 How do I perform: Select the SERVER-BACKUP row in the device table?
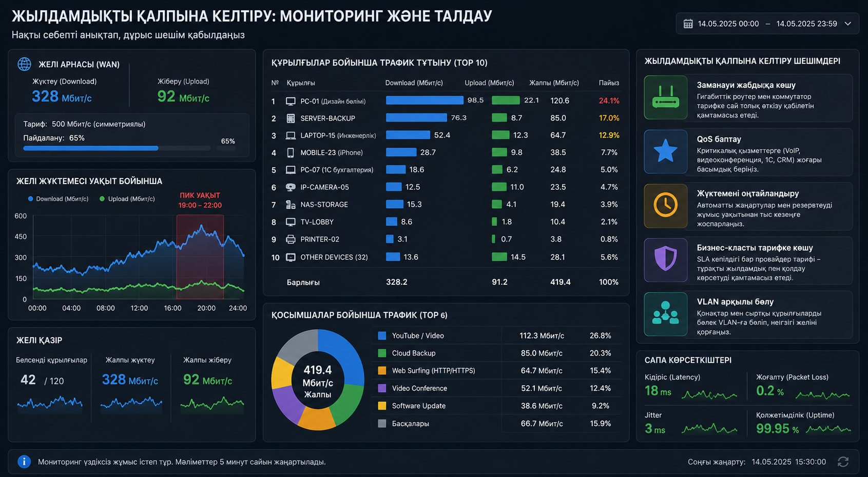(x=446, y=118)
